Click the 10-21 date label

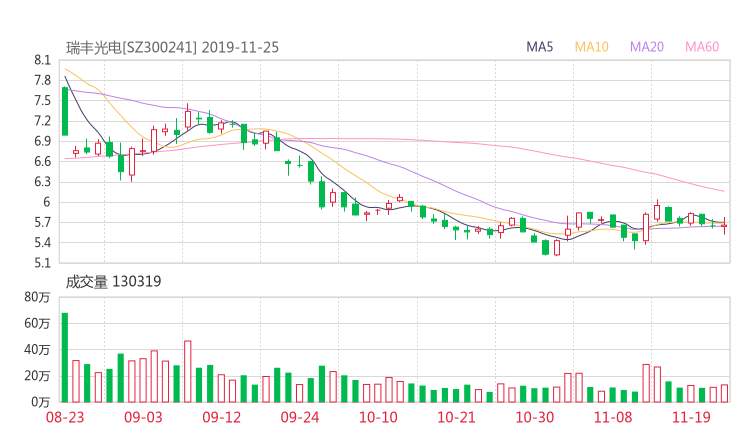(x=456, y=417)
